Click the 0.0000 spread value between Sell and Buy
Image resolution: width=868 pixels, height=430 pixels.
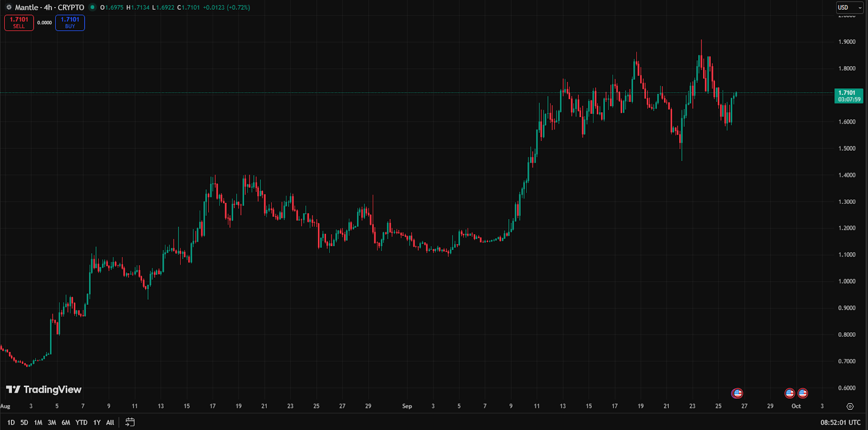click(44, 23)
